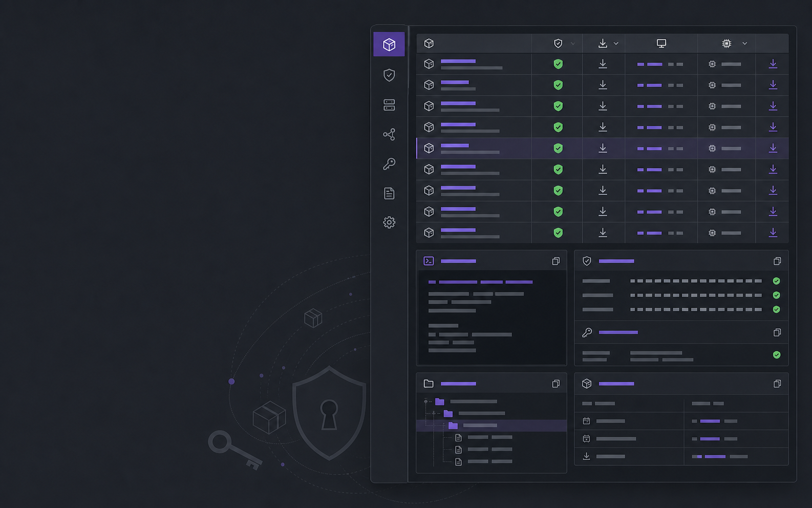This screenshot has width=812, height=508.
Task: Expand the second-level folder plus toggle
Action: point(434,413)
